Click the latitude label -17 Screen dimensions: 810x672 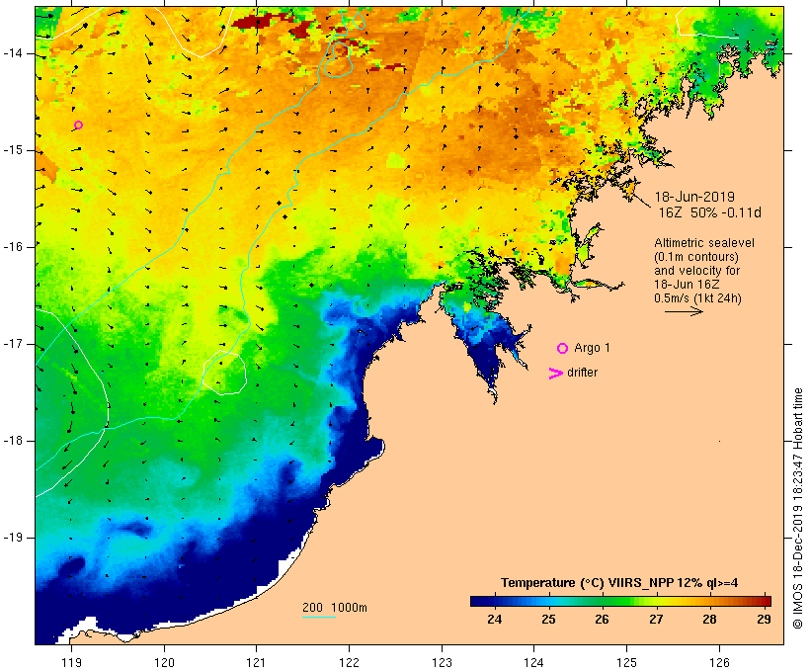click(x=13, y=344)
